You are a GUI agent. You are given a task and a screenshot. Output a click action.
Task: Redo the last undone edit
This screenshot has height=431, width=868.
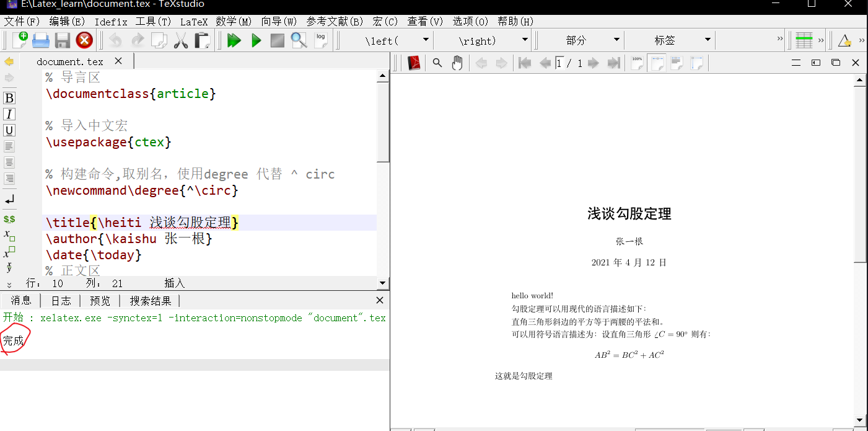[x=137, y=41]
